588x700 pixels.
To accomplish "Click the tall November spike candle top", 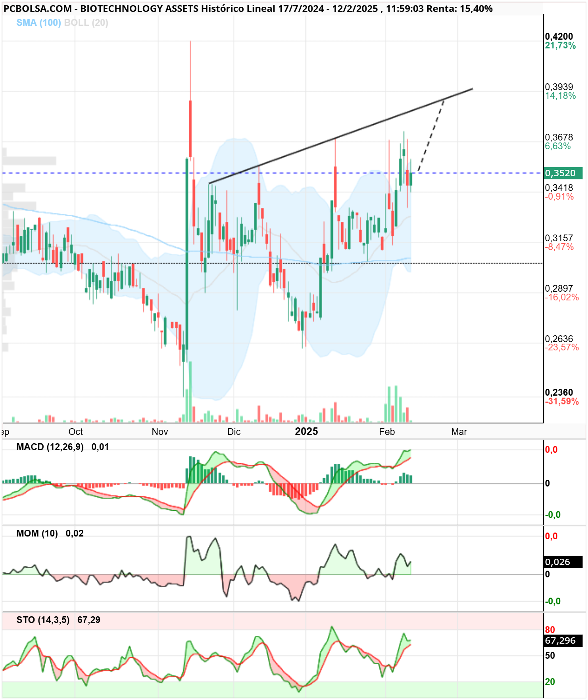I will tap(190, 41).
